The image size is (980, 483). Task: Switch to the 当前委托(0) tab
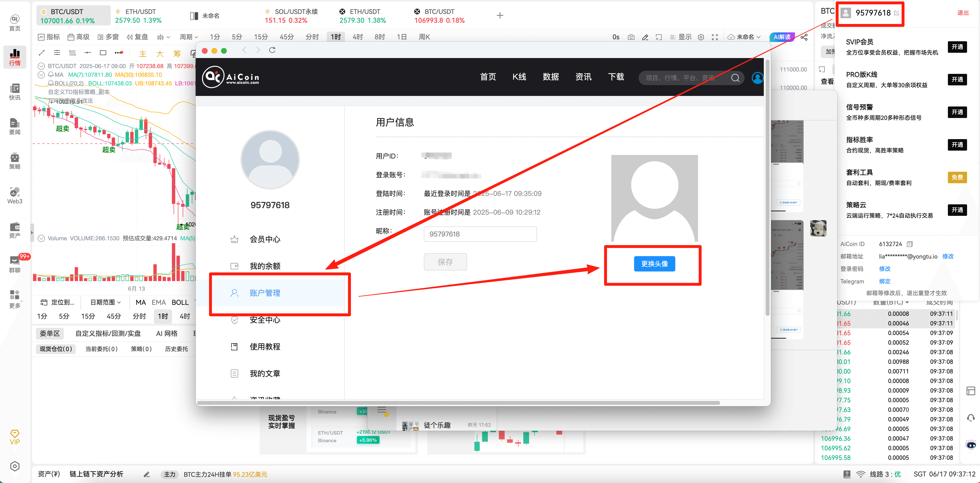(x=101, y=349)
